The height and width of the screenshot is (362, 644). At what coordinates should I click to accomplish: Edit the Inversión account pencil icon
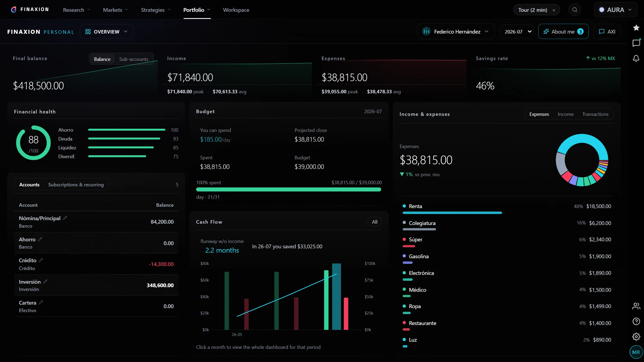pos(45,281)
